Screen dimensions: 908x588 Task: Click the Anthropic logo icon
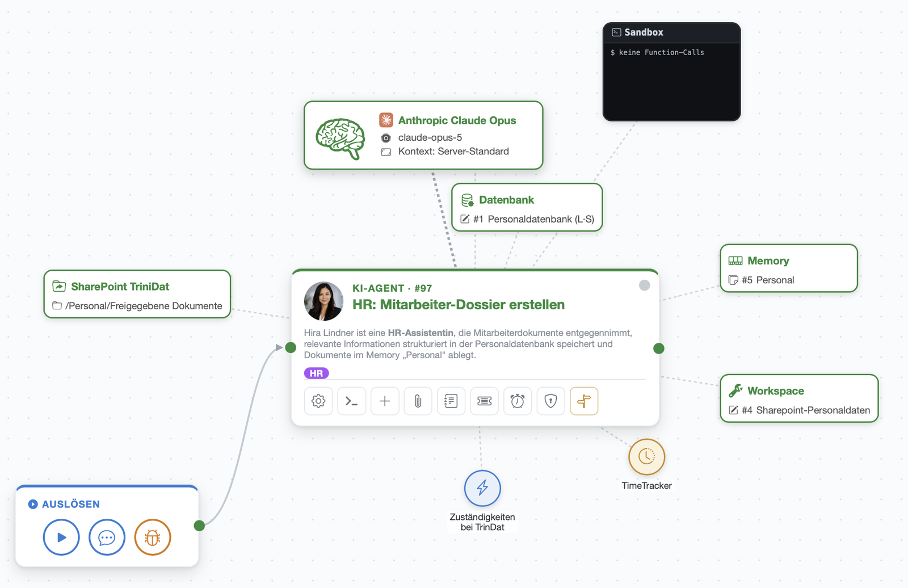[386, 120]
